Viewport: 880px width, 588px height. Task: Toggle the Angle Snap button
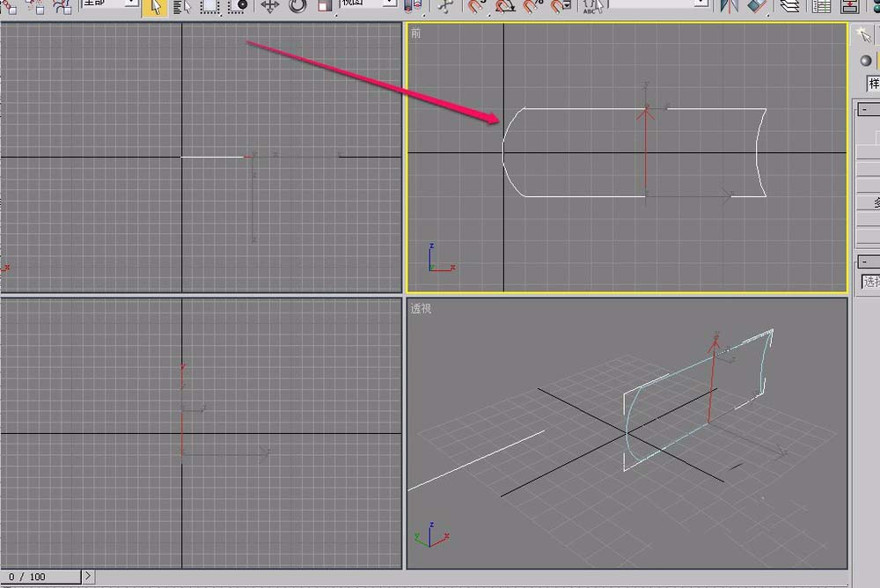tap(505, 7)
